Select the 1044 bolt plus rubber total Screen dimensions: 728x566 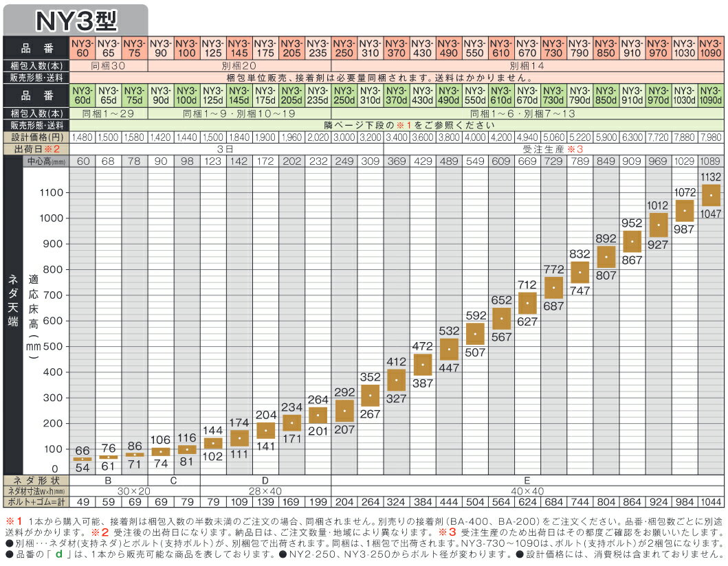point(710,500)
